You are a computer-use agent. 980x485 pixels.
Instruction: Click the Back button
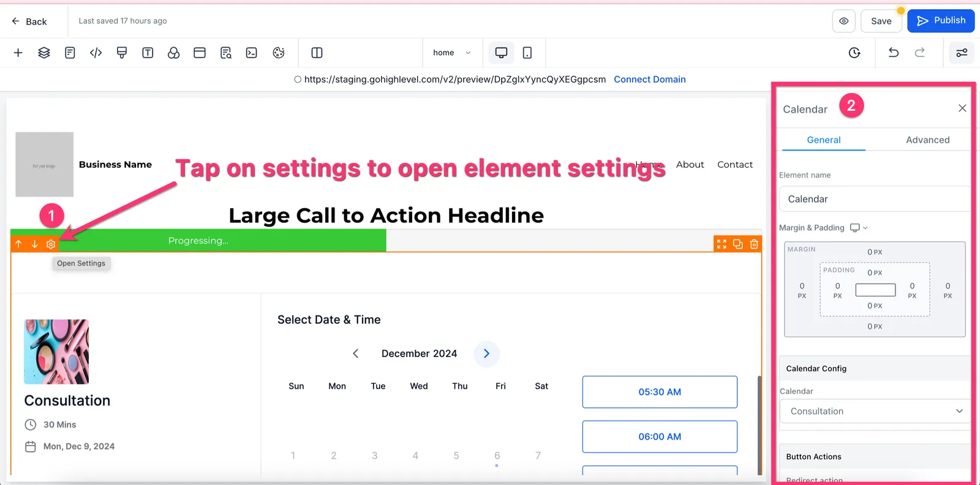coord(29,21)
